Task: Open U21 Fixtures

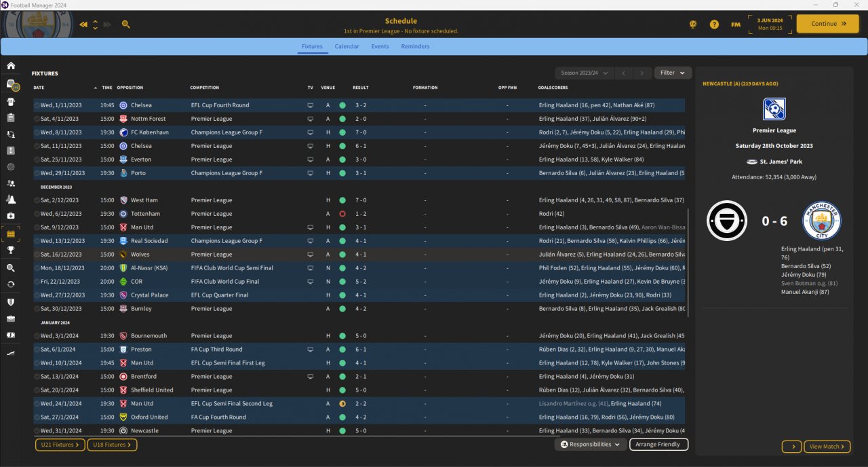Action: pyautogui.click(x=60, y=445)
